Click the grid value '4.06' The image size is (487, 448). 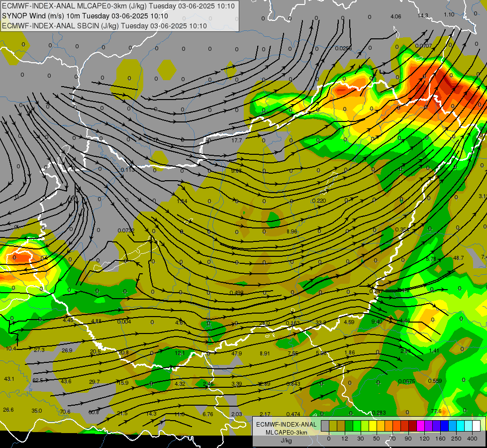[395, 16]
